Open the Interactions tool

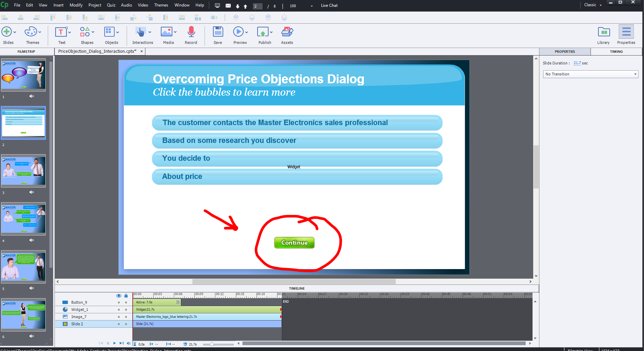[x=141, y=32]
